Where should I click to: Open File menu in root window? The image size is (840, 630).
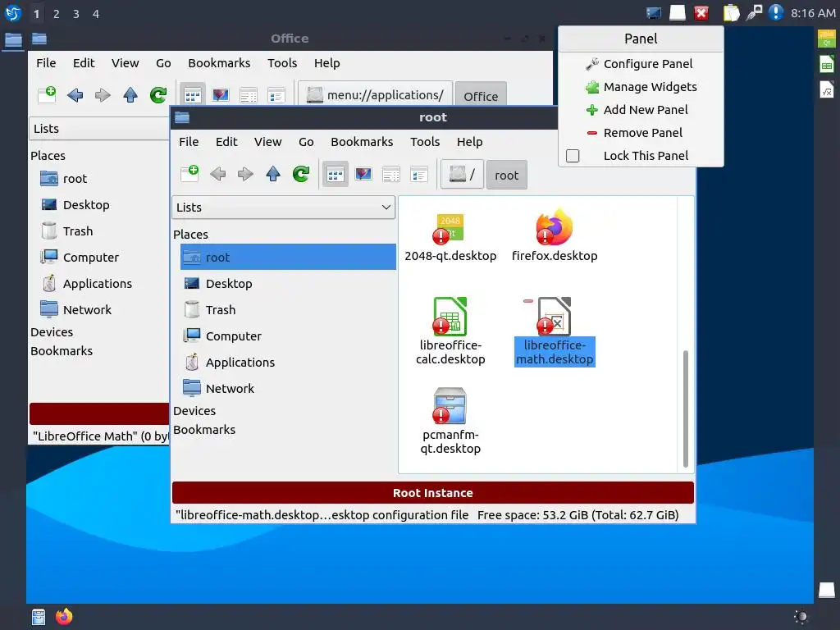tap(189, 142)
